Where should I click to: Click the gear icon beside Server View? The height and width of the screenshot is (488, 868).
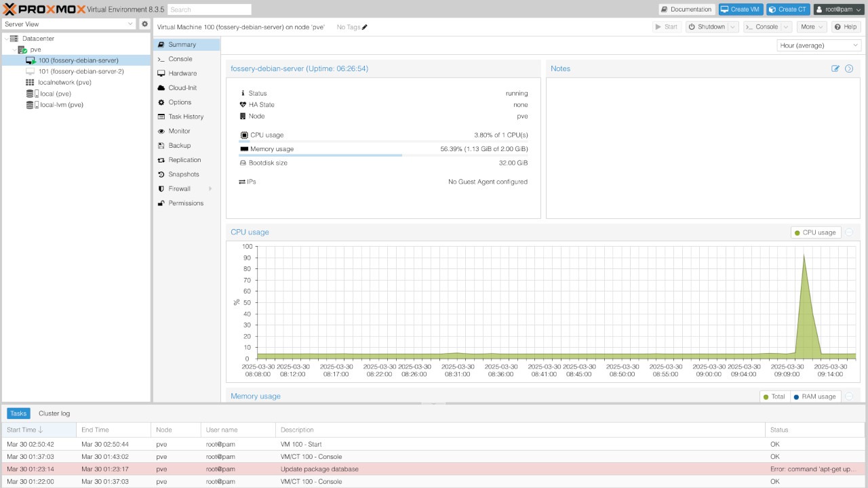pos(144,24)
